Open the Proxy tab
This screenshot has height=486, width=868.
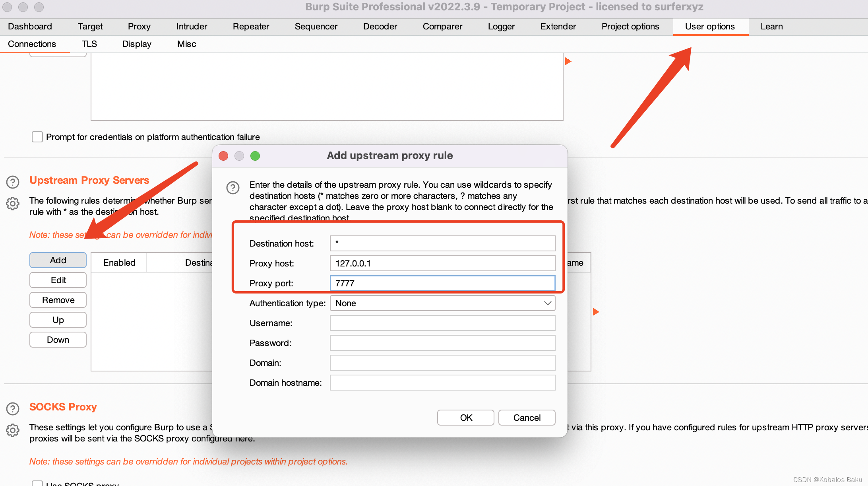(139, 27)
